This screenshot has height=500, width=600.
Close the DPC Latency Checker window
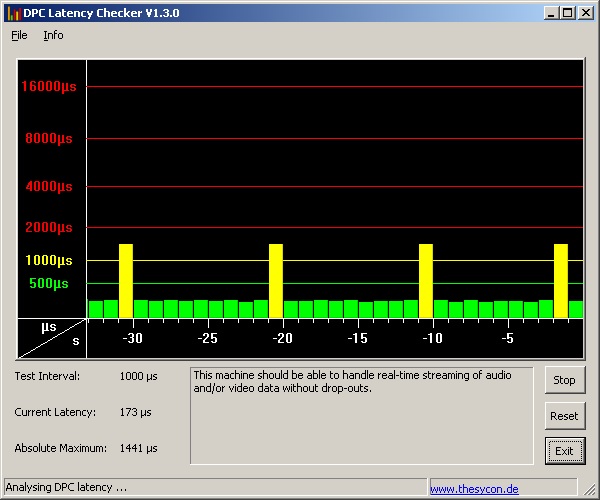pos(585,13)
